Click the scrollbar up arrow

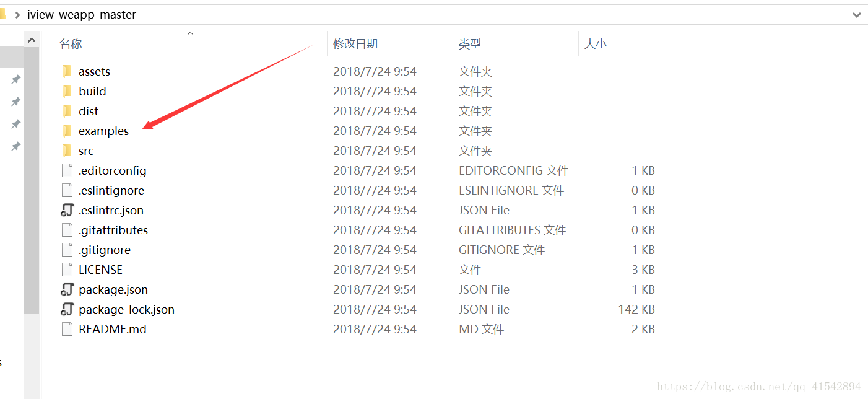32,39
